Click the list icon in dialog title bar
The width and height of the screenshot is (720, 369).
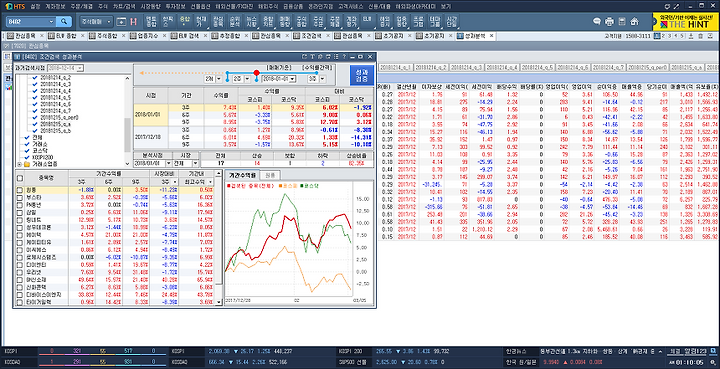coord(337,57)
